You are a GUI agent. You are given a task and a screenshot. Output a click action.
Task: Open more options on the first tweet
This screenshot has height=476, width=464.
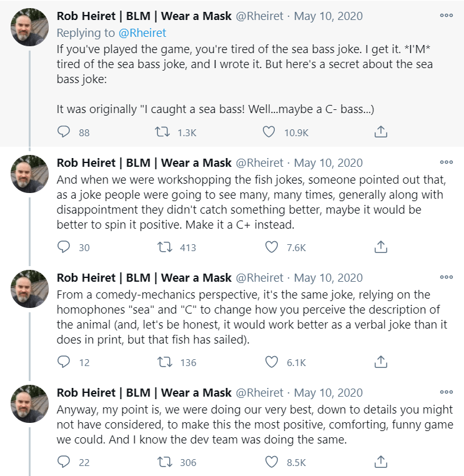click(446, 16)
